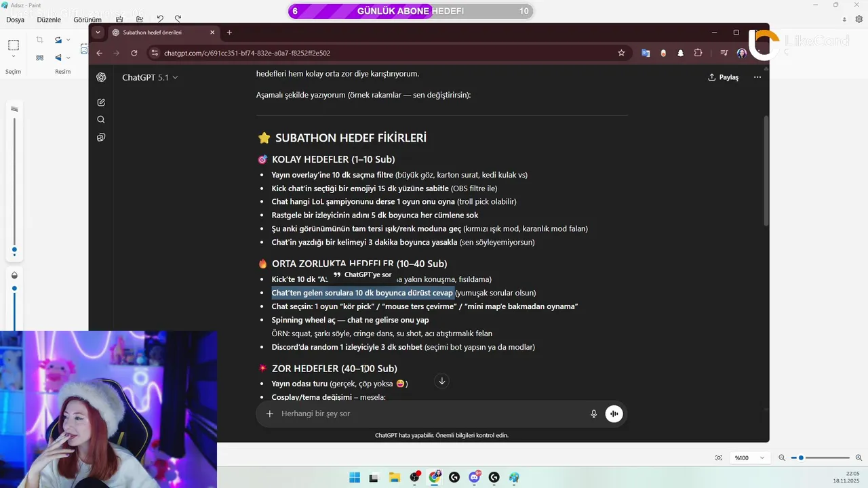Click the Paint undo arrow
The image size is (868, 488).
click(x=160, y=20)
